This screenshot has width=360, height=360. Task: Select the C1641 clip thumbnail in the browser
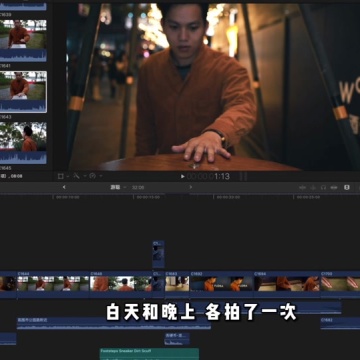pos(23,41)
